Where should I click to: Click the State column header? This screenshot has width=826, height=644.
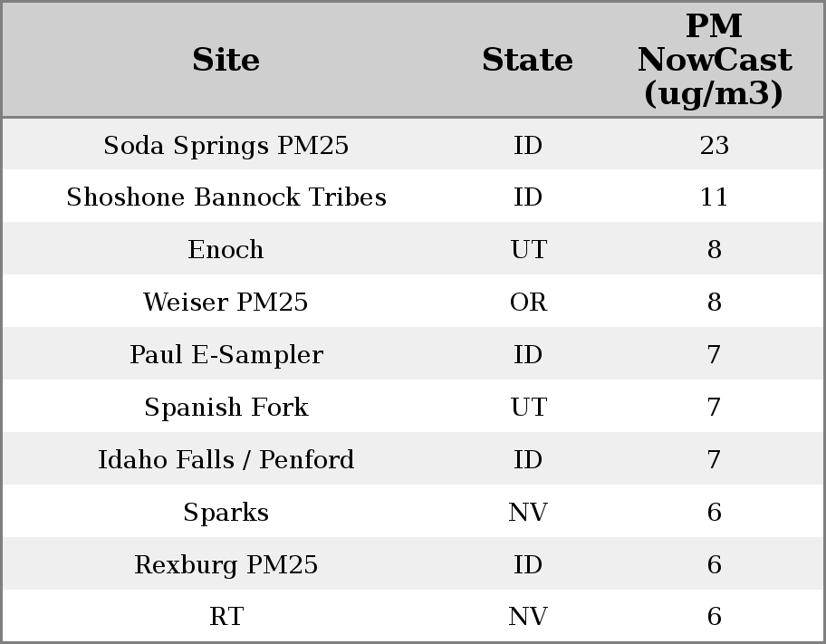[x=527, y=60]
